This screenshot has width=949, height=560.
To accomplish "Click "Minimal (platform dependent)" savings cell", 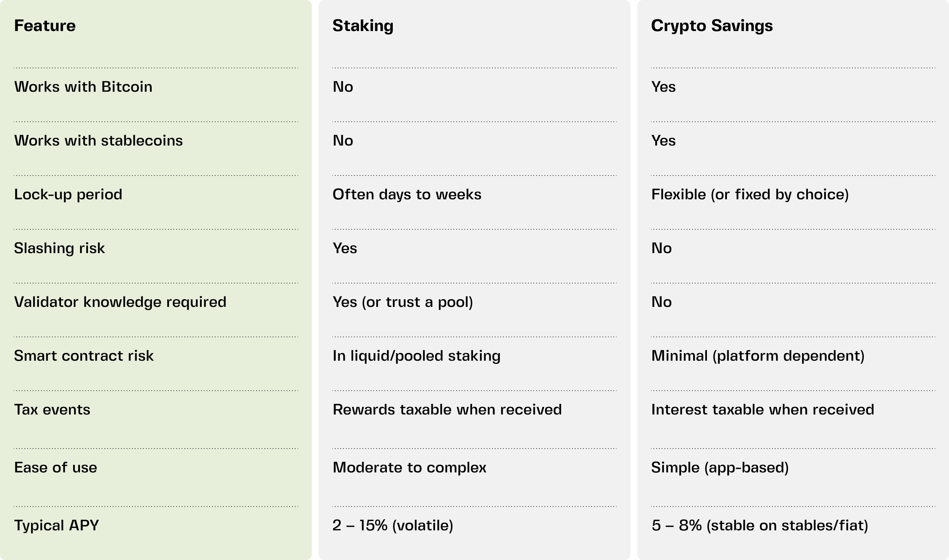I will [x=758, y=356].
